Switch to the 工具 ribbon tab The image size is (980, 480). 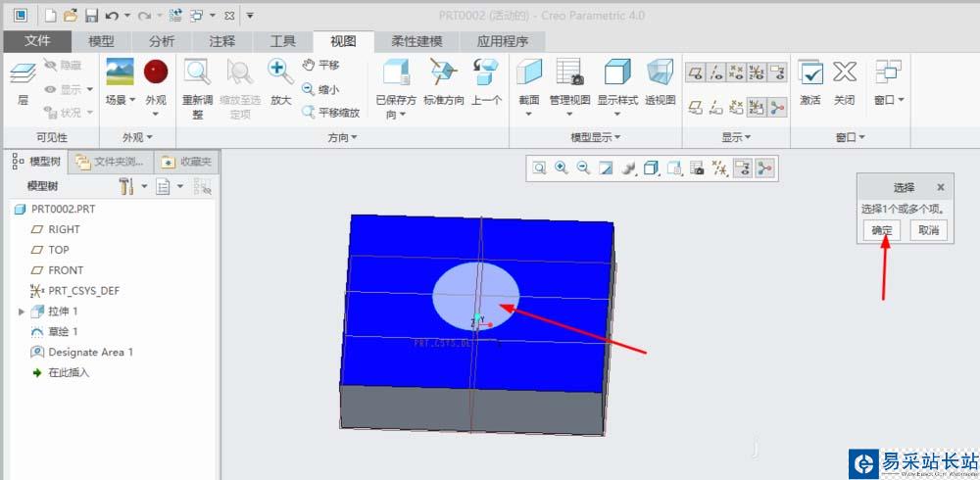282,42
